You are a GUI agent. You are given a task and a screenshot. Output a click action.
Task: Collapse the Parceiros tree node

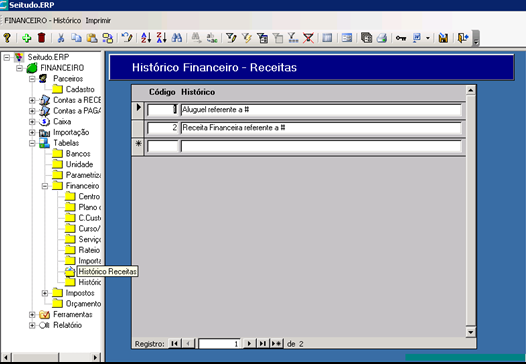32,79
